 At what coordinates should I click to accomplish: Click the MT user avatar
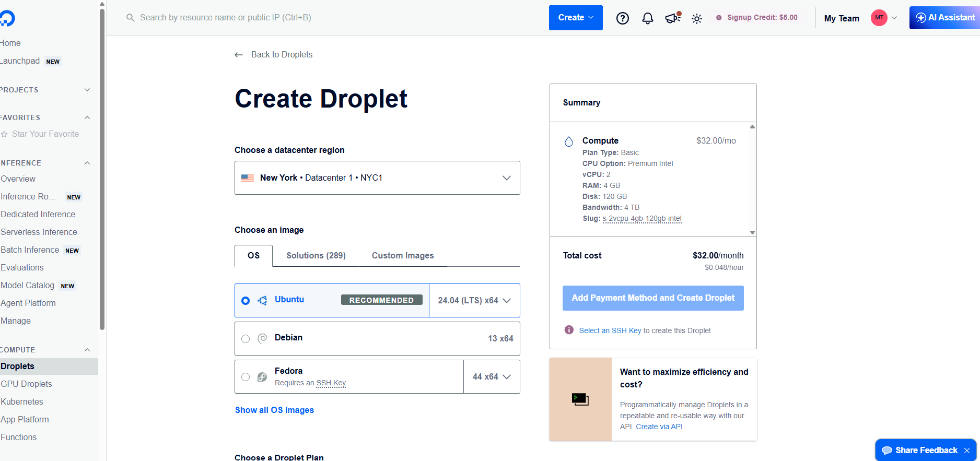tap(879, 18)
